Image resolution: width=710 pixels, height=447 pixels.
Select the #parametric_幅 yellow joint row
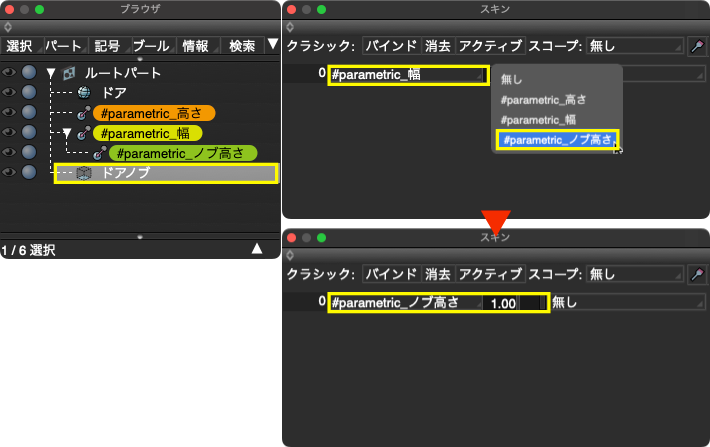pos(148,133)
